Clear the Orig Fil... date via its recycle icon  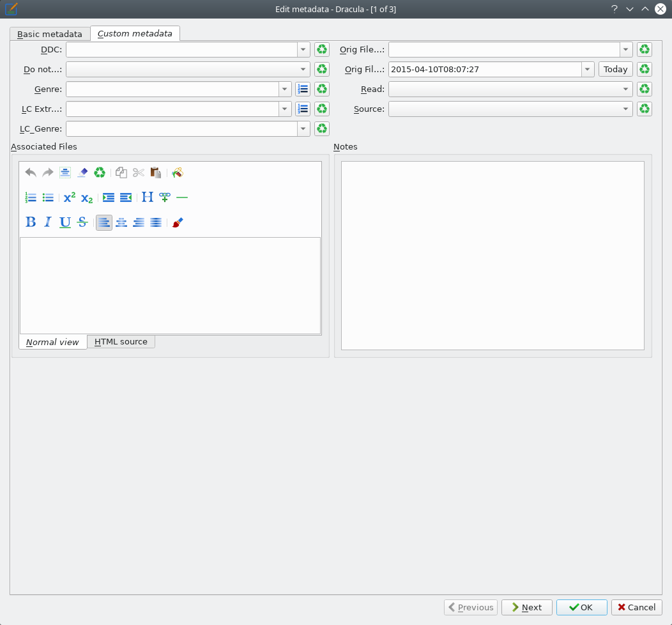[x=645, y=69]
